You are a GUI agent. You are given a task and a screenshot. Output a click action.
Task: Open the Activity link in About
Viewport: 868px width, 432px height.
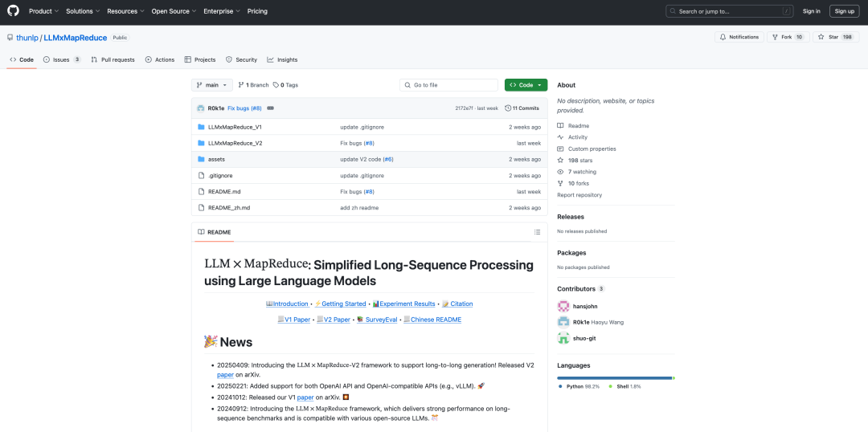(x=577, y=137)
